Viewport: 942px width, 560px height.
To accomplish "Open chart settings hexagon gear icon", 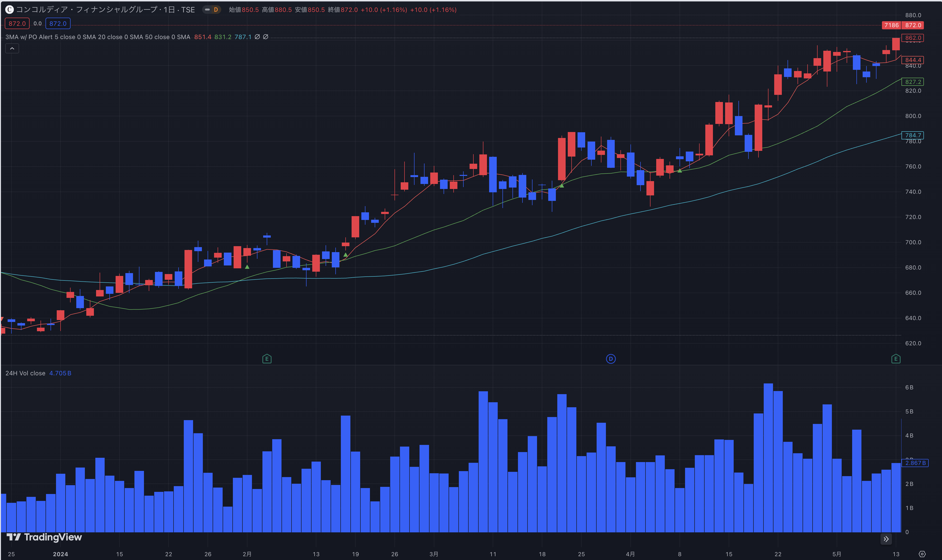I will tap(922, 554).
